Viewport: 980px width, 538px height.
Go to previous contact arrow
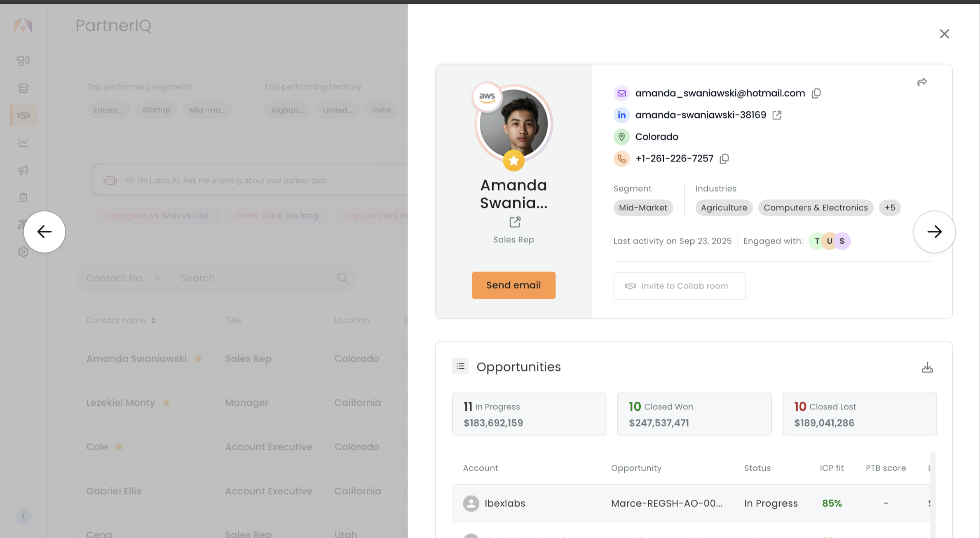[x=45, y=232]
